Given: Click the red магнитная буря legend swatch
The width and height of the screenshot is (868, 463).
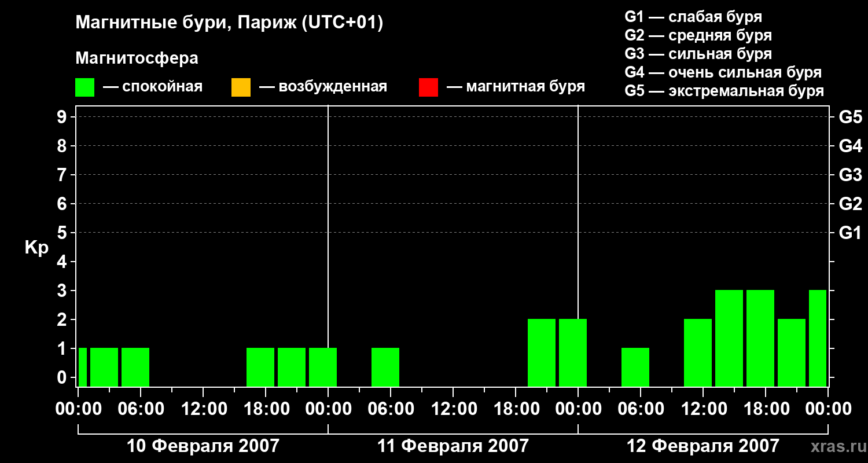Looking at the screenshot, I should tap(428, 87).
